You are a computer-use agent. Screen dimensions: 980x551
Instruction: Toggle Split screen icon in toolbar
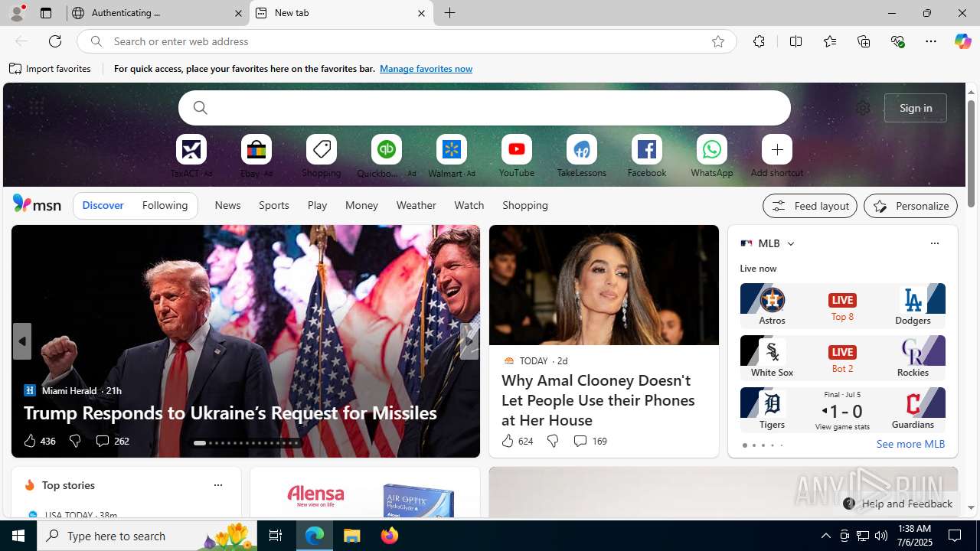click(795, 41)
